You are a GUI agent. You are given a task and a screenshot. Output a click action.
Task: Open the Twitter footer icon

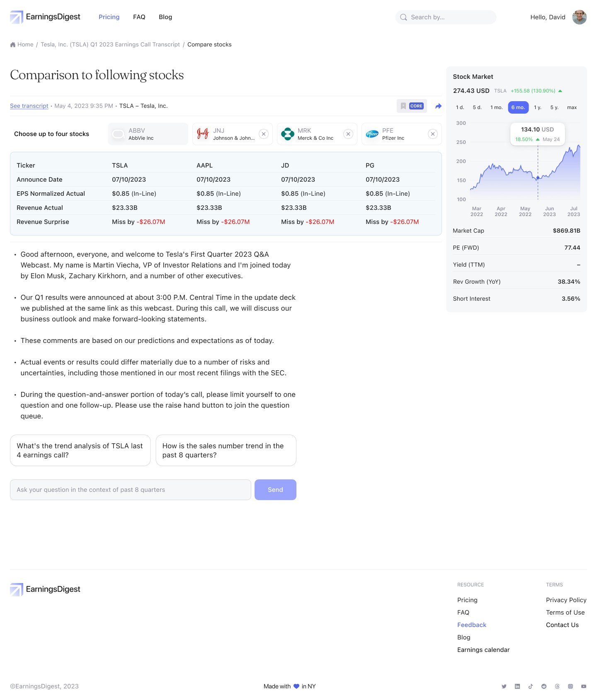(504, 686)
